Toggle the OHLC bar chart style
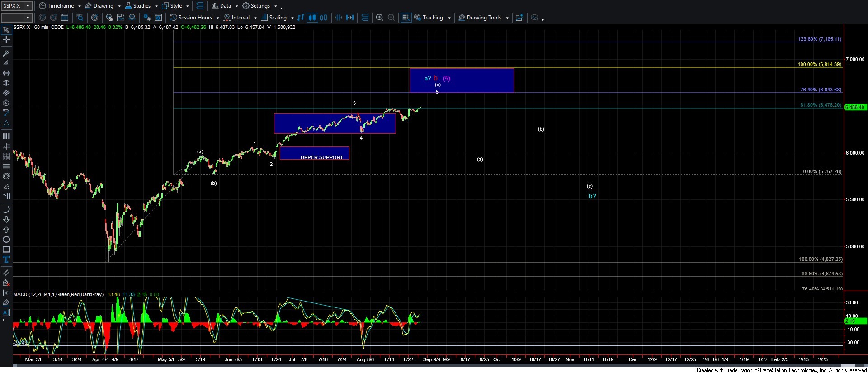Image resolution: width=868 pixels, height=373 pixels. (x=301, y=18)
